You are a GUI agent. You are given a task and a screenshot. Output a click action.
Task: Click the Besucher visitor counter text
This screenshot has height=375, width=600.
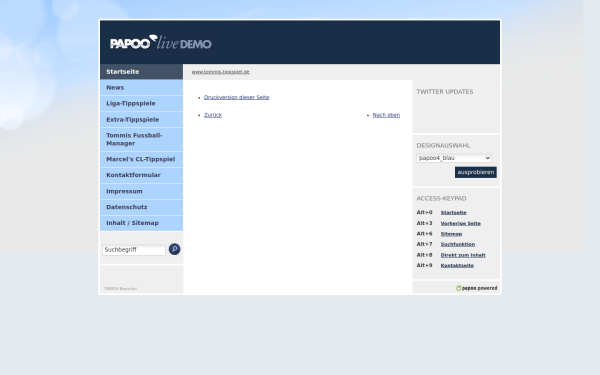tap(121, 289)
